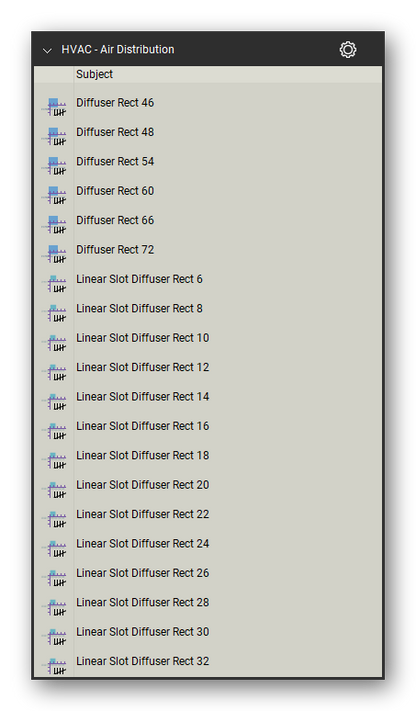Select the Linear Slot Diffuser Rect 6 icon

pyautogui.click(x=54, y=284)
